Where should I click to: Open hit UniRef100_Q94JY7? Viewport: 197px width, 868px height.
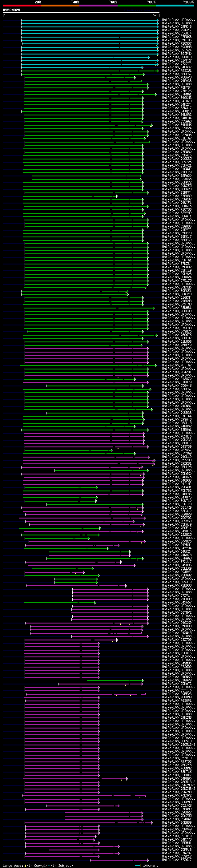coord(177,30)
